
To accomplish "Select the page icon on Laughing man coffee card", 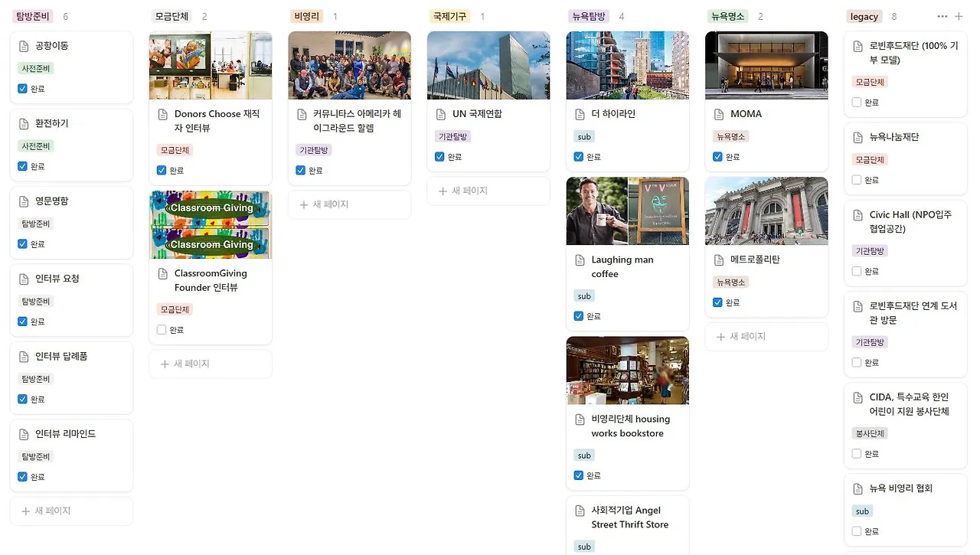I will point(580,260).
